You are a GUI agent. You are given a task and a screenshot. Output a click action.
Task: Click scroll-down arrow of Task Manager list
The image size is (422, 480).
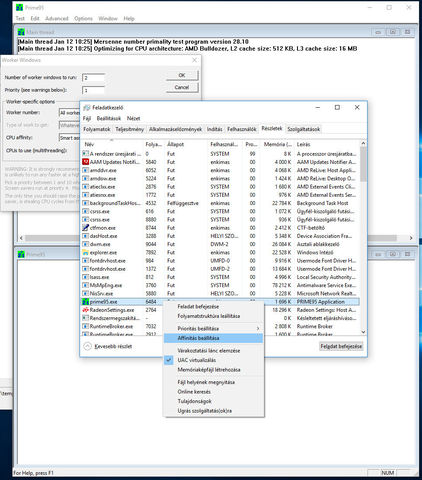pyautogui.click(x=363, y=332)
